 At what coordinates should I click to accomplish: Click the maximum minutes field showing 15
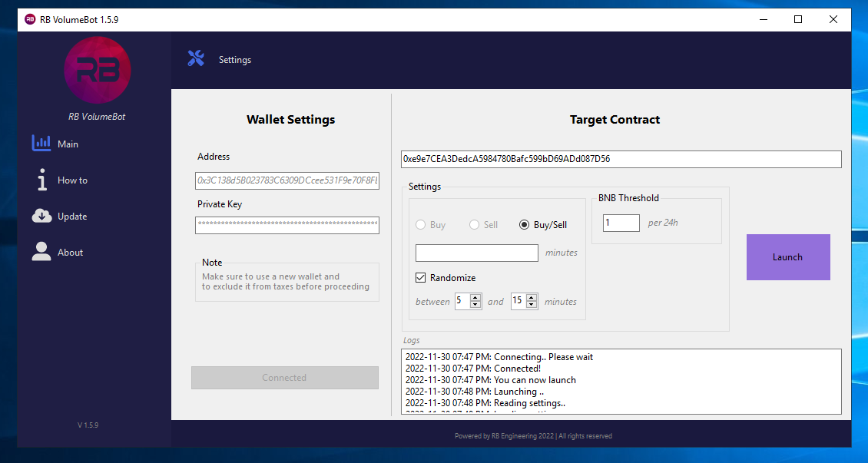(518, 302)
